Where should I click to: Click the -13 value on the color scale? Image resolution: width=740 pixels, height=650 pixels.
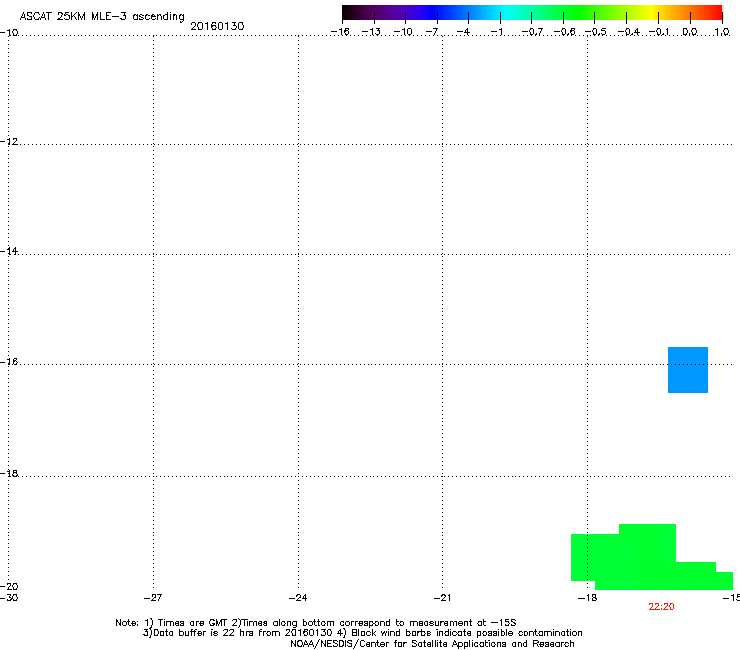371,32
